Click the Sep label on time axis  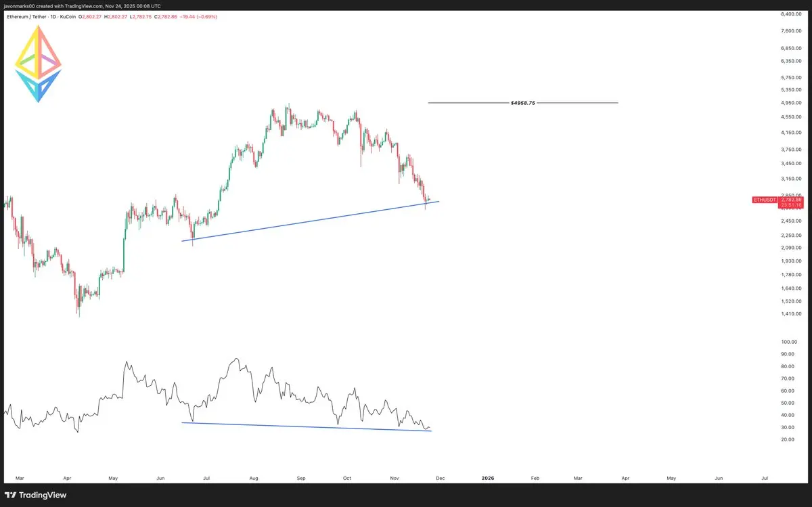301,478
